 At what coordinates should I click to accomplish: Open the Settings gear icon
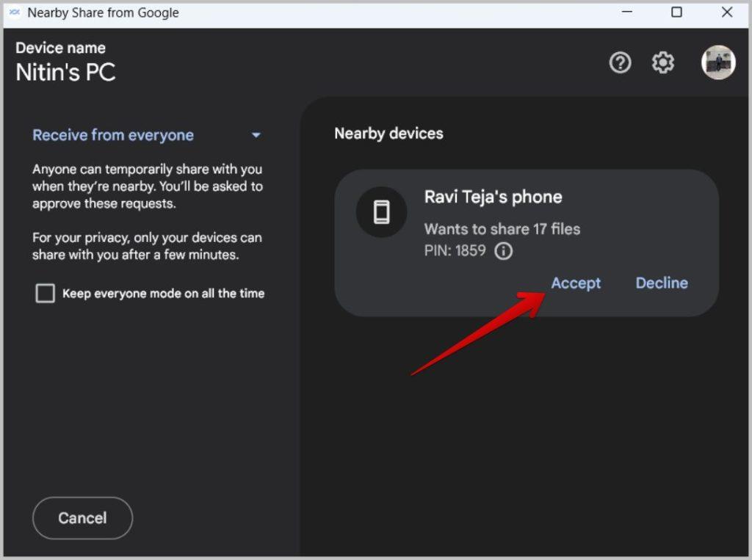click(663, 62)
